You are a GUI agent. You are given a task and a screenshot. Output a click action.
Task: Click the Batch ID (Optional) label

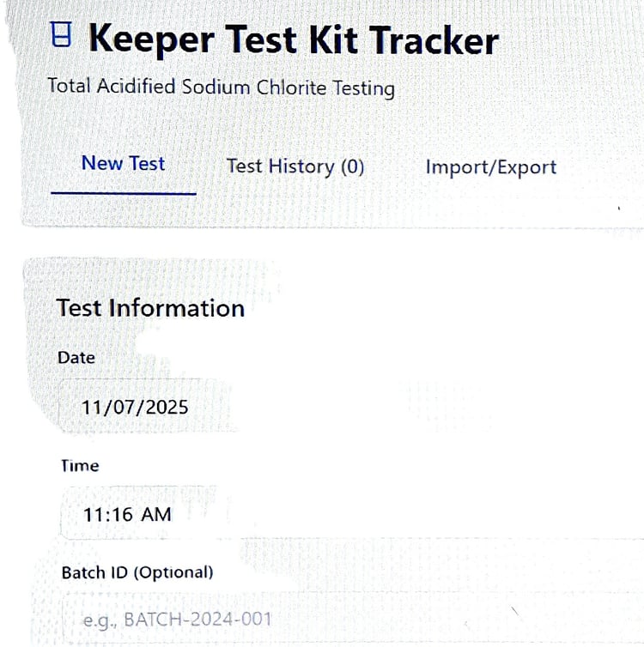tap(137, 572)
